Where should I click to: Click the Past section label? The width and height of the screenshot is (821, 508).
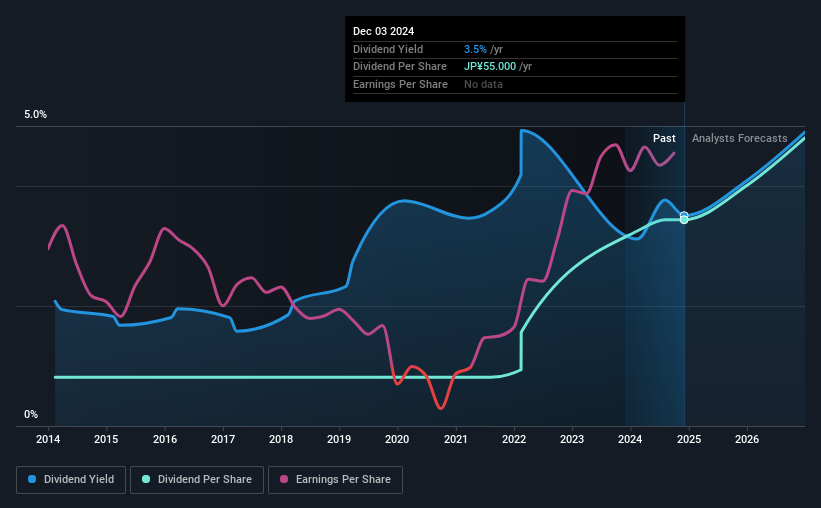(664, 138)
